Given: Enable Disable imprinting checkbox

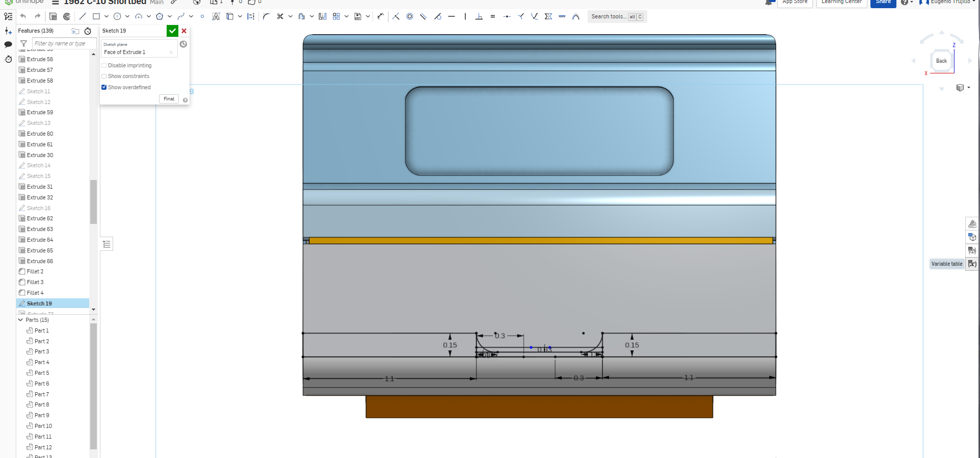Looking at the screenshot, I should (x=104, y=65).
